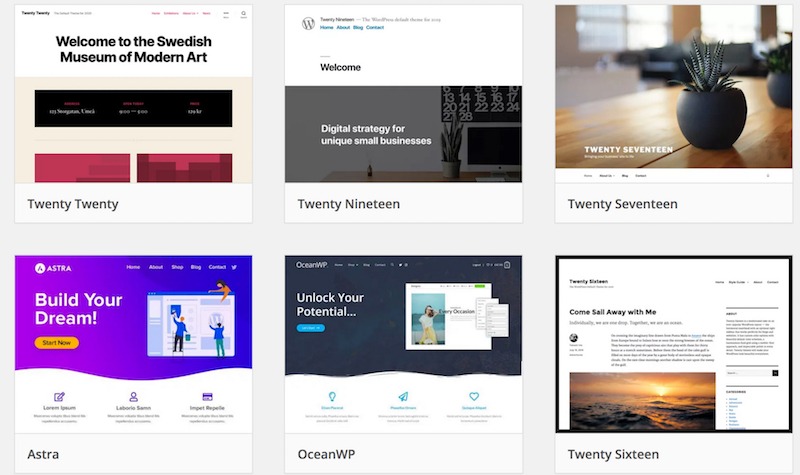The width and height of the screenshot is (800, 475).
Task: Open the OceanWP theme preview thumbnail
Action: [x=404, y=344]
